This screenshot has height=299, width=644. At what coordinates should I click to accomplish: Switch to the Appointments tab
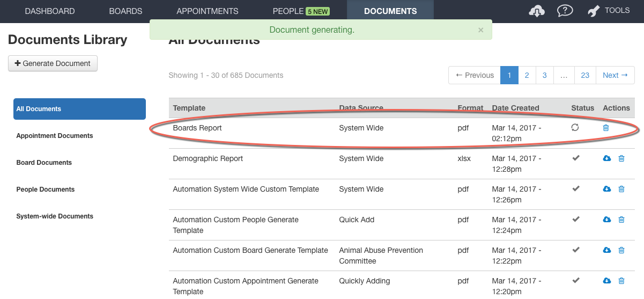(x=208, y=11)
